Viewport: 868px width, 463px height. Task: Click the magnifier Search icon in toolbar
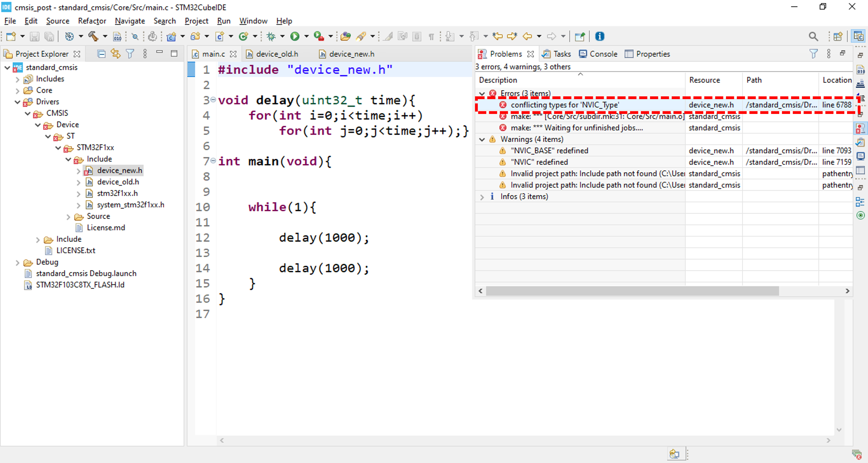pyautogui.click(x=813, y=36)
